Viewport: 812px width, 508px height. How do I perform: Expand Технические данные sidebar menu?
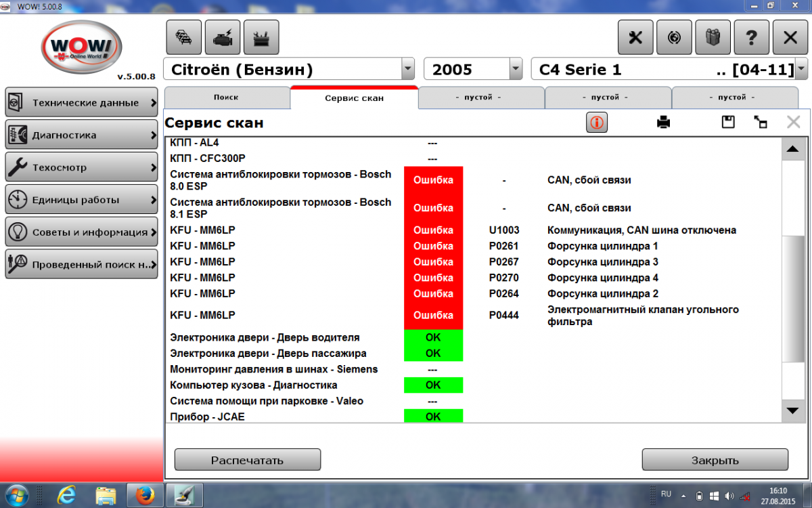81,103
